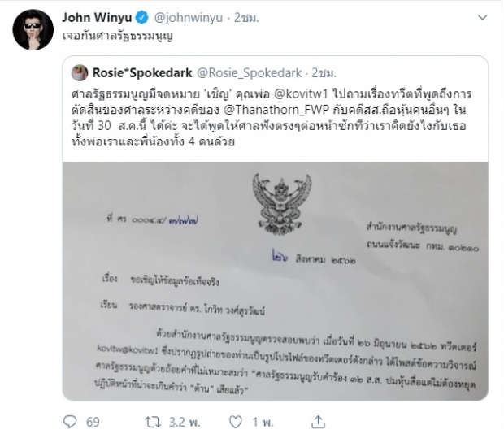
Task: Click the @Thanathorn_FWP mention
Action: click(276, 110)
